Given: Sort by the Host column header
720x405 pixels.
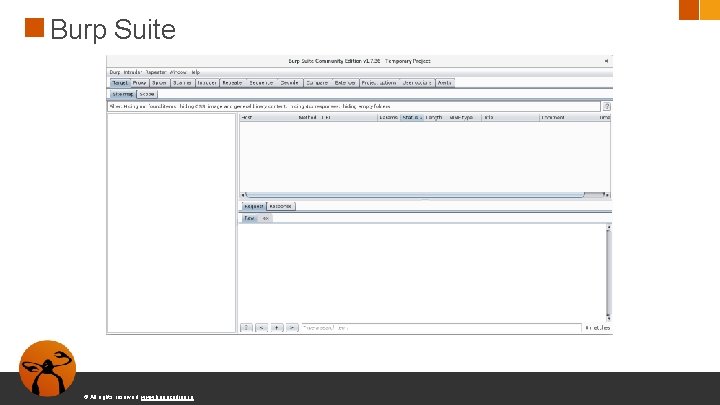Looking at the screenshot, I should pyautogui.click(x=268, y=118).
